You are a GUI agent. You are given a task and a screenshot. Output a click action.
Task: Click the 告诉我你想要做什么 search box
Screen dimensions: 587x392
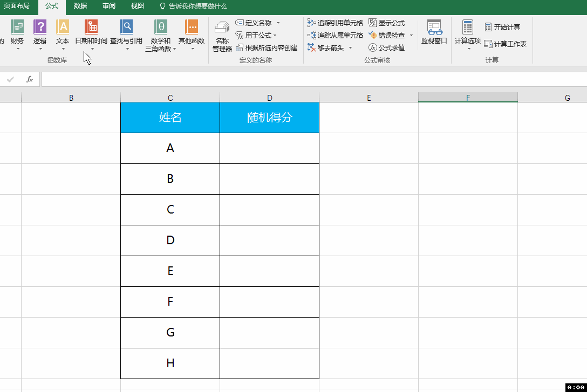click(x=194, y=6)
